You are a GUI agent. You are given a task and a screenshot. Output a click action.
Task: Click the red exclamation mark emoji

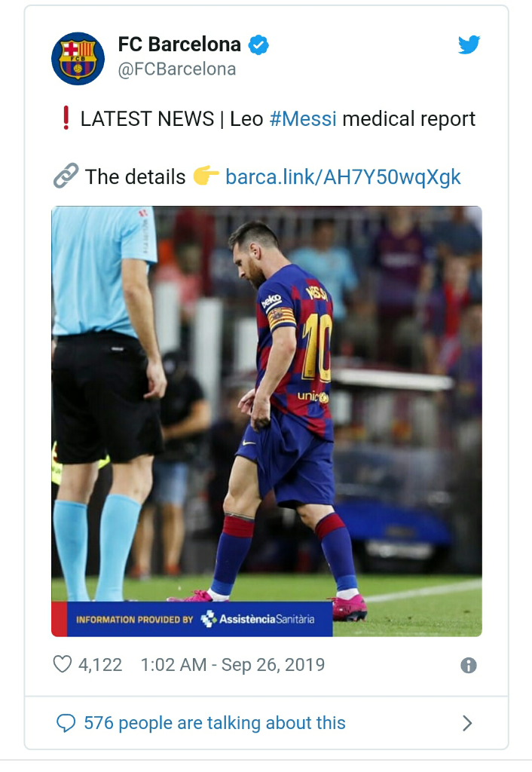pyautogui.click(x=66, y=118)
